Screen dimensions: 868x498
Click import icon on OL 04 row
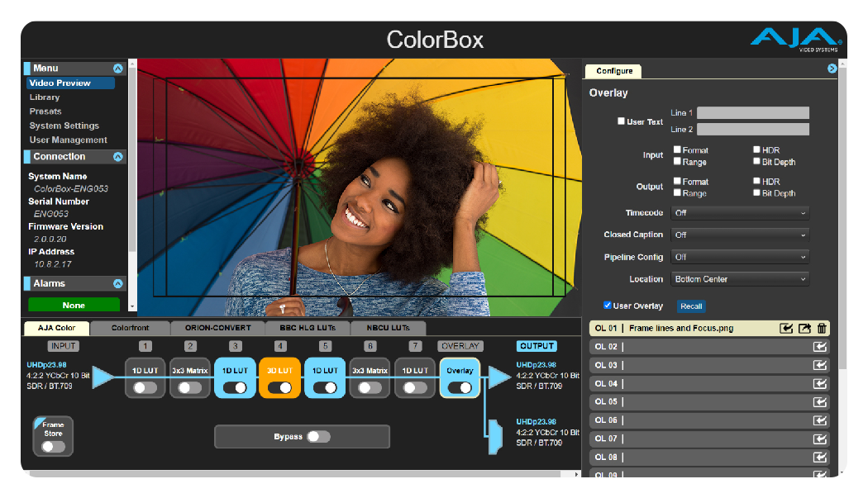(x=820, y=384)
